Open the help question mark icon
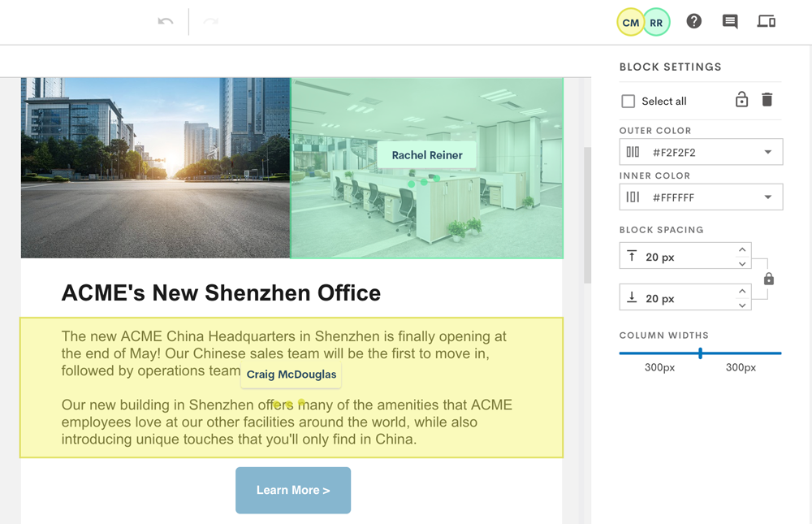 tap(694, 21)
